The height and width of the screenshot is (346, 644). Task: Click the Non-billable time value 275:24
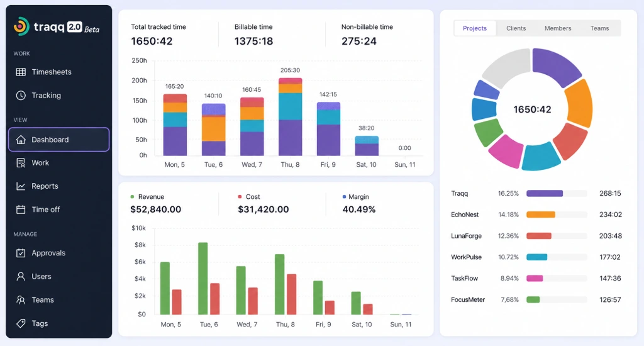point(359,41)
